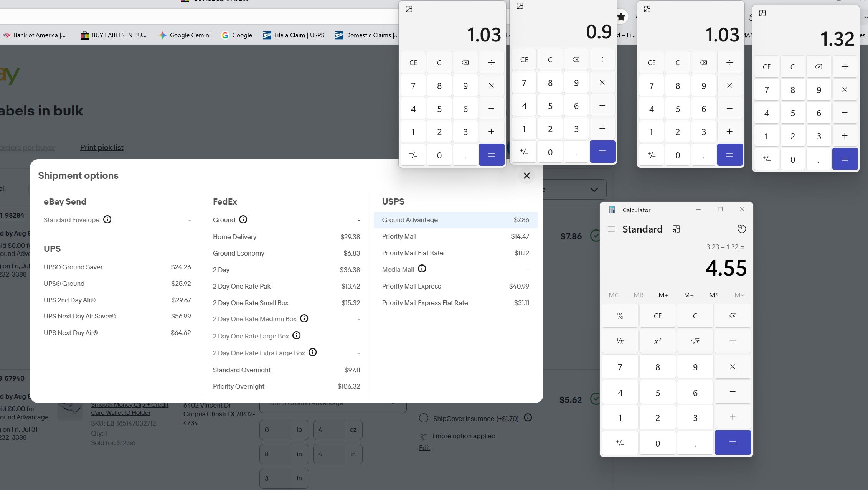The height and width of the screenshot is (490, 868).
Task: Click multiply in the main Calculator window
Action: 733,367
